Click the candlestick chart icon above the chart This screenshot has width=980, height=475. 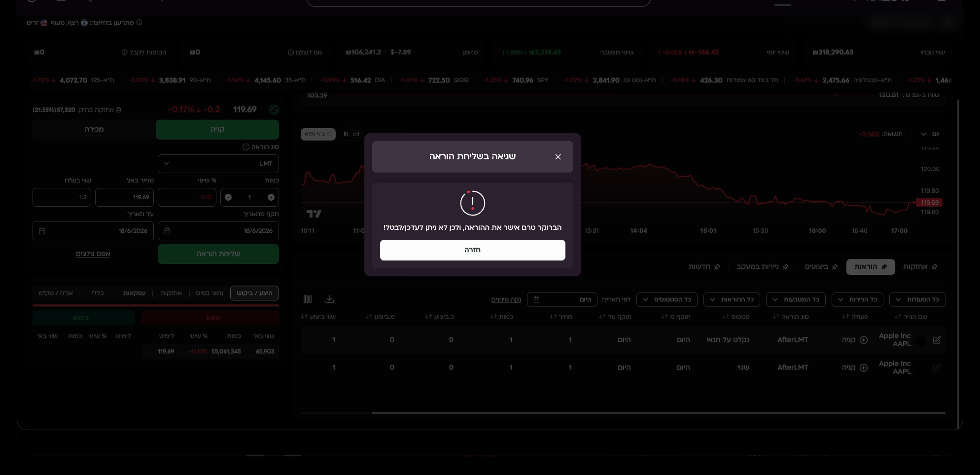346,134
